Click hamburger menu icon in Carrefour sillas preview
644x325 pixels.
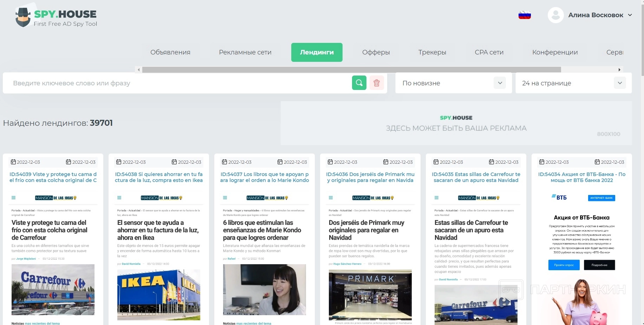pos(437,198)
